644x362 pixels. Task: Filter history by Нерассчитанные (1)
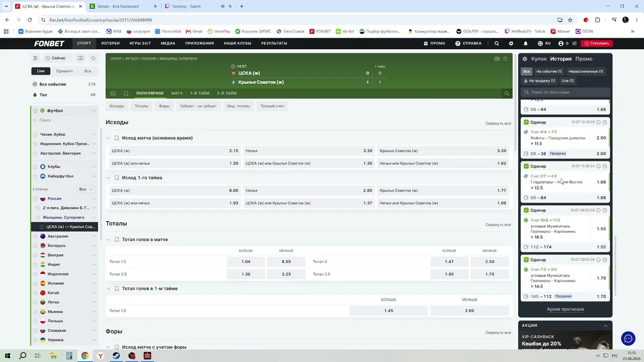pyautogui.click(x=586, y=71)
